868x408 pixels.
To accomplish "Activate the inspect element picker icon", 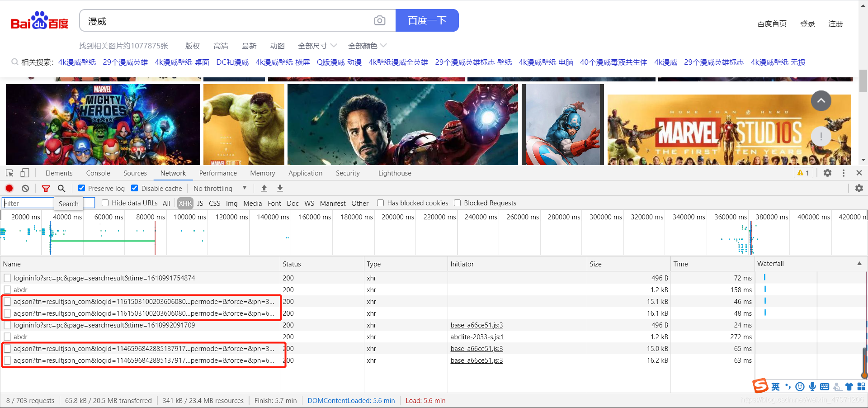I will [x=9, y=173].
